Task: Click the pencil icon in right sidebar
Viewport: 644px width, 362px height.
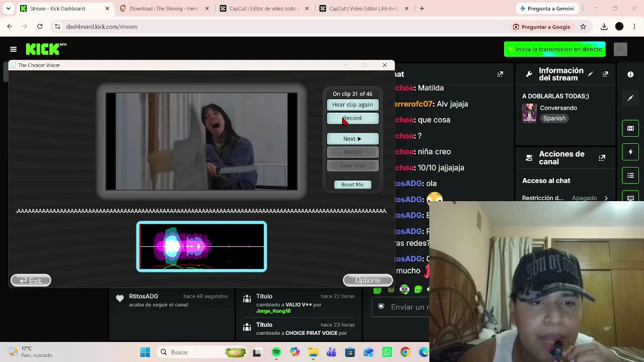Action: [x=630, y=98]
